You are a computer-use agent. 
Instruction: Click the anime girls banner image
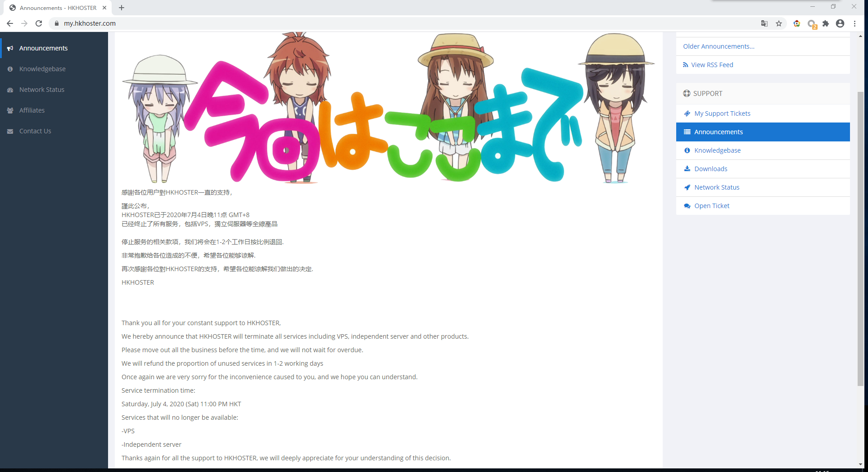pos(388,107)
